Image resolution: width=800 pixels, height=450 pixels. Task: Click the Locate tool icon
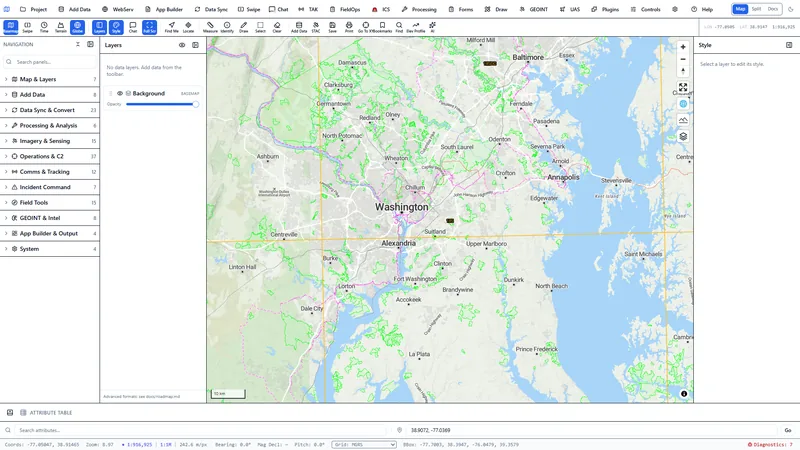click(x=188, y=27)
